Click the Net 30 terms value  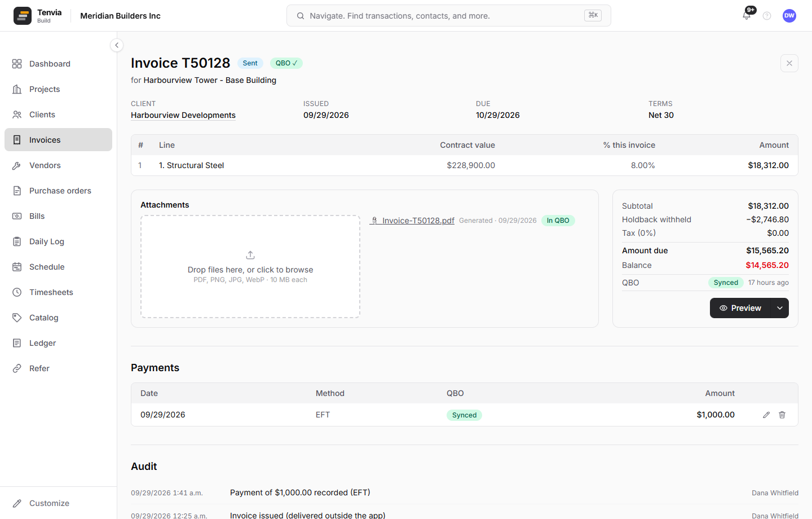point(661,115)
